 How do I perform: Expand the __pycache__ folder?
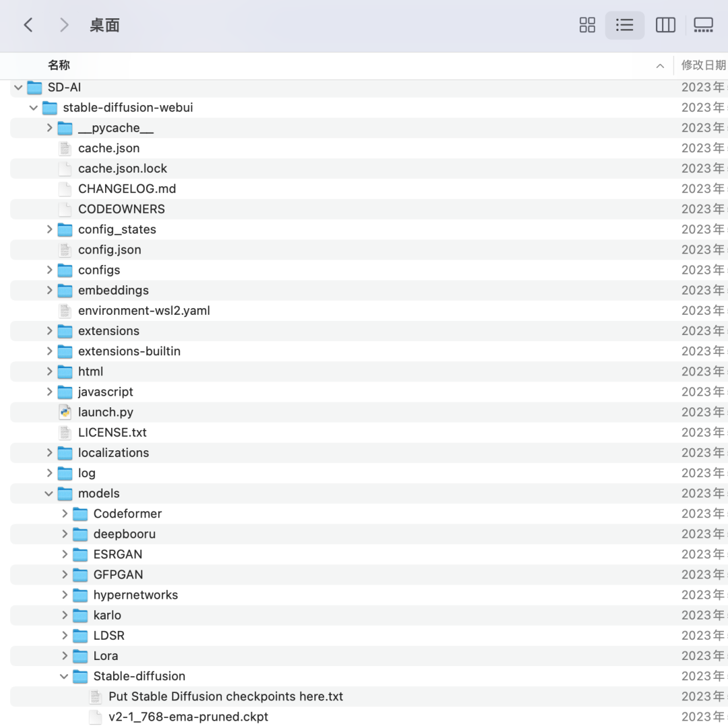pyautogui.click(x=49, y=127)
